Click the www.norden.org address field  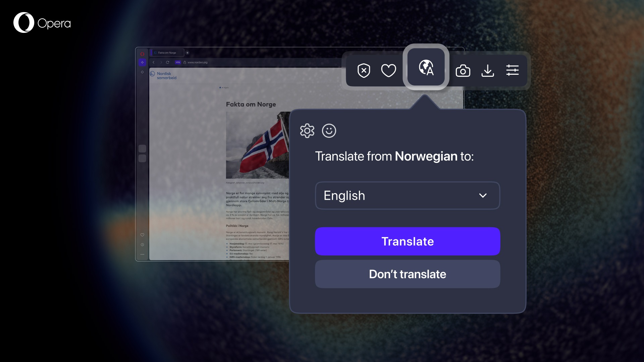point(198,62)
